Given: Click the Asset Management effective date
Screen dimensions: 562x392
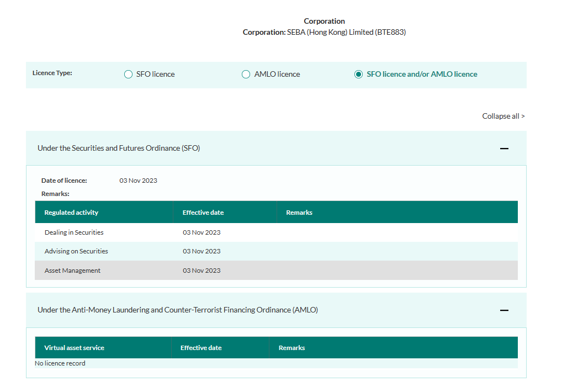Looking at the screenshot, I should coord(202,271).
